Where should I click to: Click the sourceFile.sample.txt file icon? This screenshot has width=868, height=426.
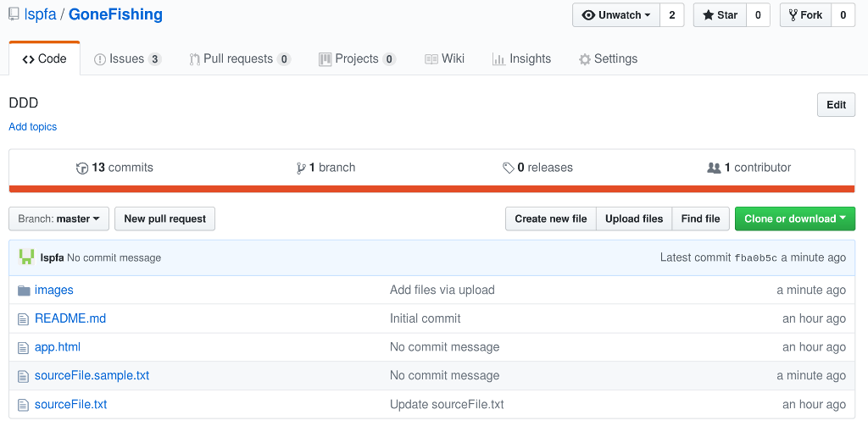point(23,376)
